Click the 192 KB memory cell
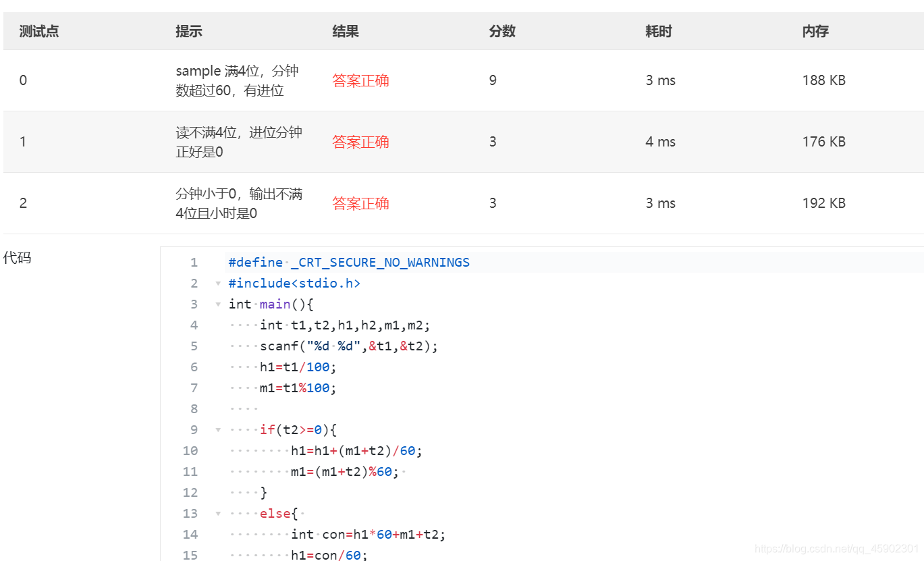 pyautogui.click(x=823, y=203)
